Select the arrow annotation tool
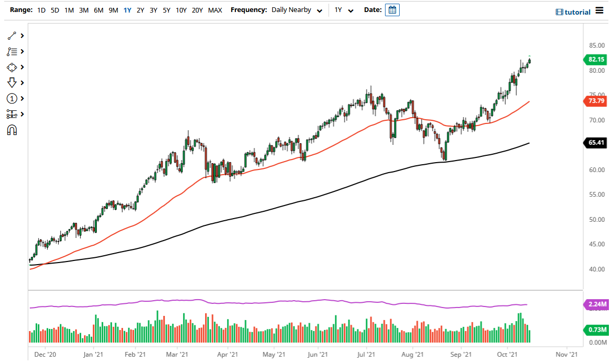This screenshot has width=611, height=364. [x=12, y=83]
